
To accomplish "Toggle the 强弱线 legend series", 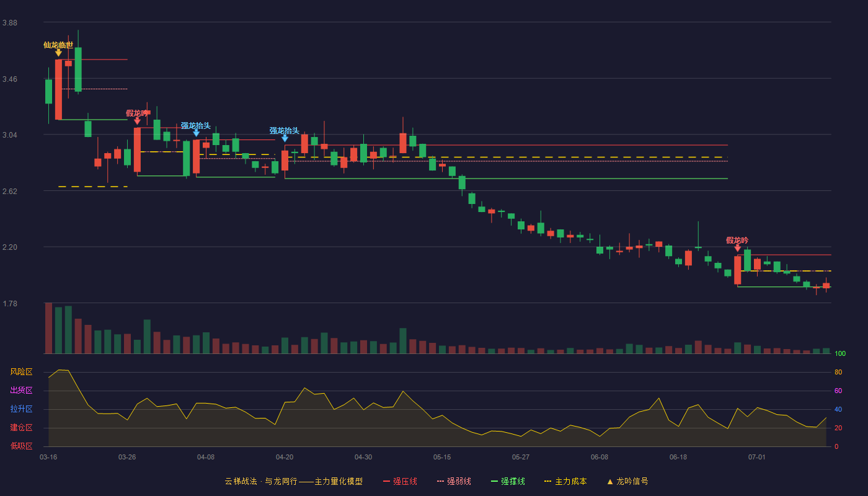I will point(454,481).
